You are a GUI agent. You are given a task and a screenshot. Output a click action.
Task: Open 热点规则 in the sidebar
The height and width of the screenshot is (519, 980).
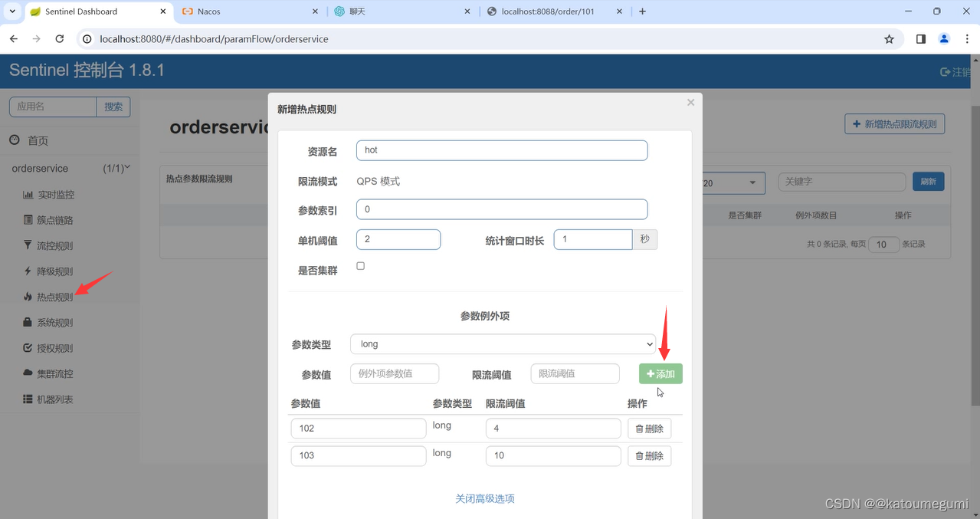(x=56, y=297)
